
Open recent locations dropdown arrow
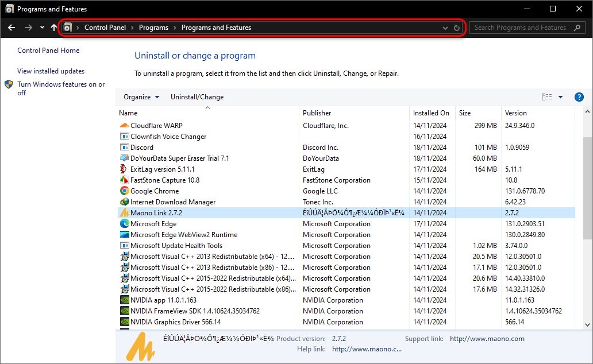[x=42, y=28]
